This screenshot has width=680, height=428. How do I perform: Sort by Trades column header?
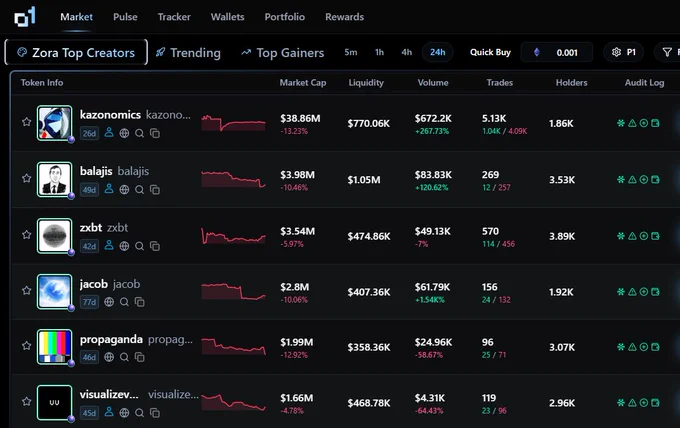pos(500,82)
